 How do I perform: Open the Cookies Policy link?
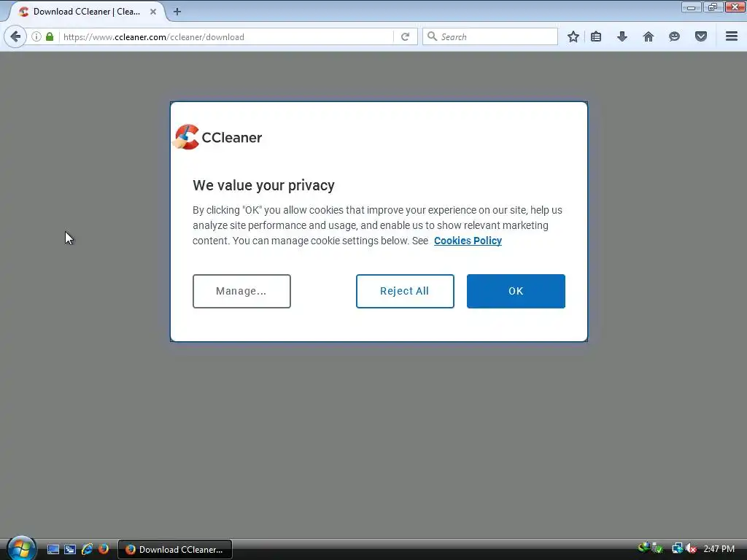tap(468, 241)
